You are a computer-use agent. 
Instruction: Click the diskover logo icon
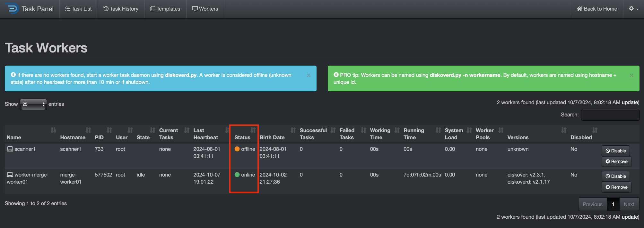click(x=12, y=9)
